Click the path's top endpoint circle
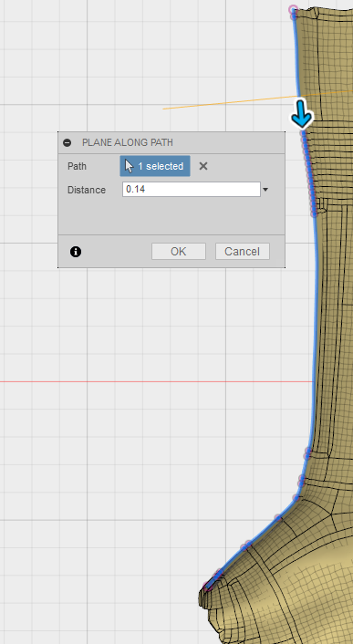 pos(293,9)
